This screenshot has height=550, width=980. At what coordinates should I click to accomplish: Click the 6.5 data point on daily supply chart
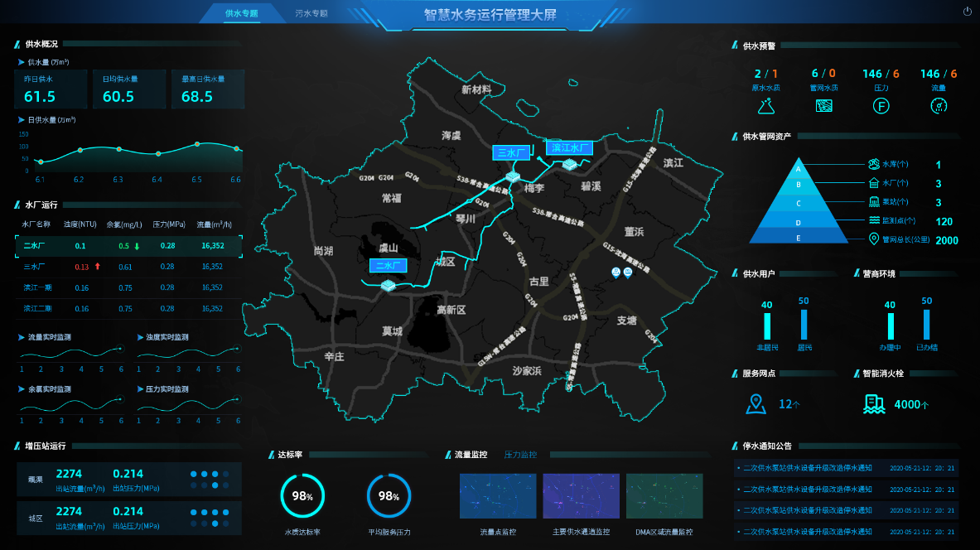click(197, 144)
